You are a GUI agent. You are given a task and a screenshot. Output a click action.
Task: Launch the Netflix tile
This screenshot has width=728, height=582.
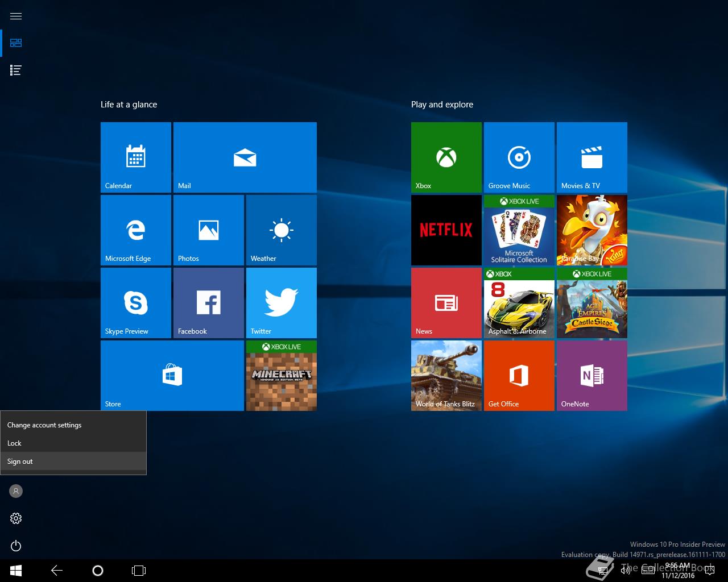tap(446, 230)
